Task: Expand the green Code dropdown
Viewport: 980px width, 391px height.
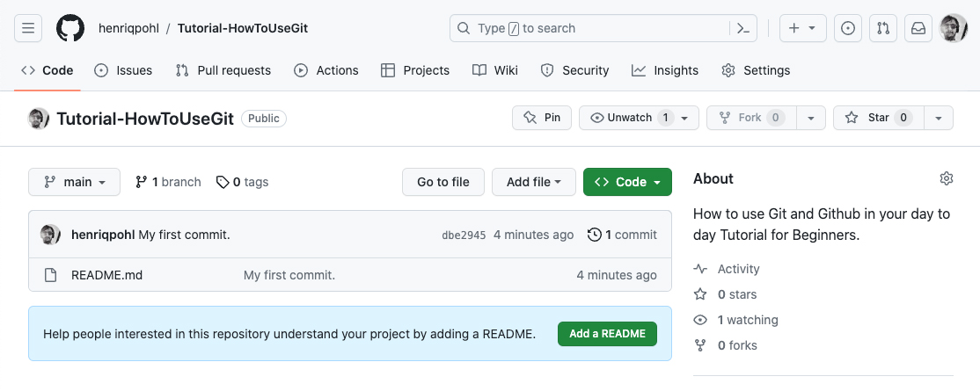Action: click(627, 182)
